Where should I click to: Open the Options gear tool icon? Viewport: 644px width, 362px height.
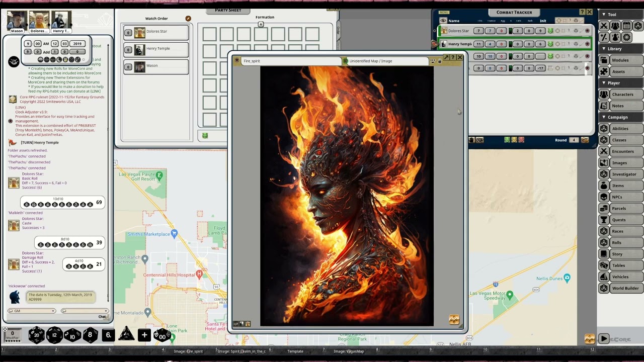[x=626, y=37]
